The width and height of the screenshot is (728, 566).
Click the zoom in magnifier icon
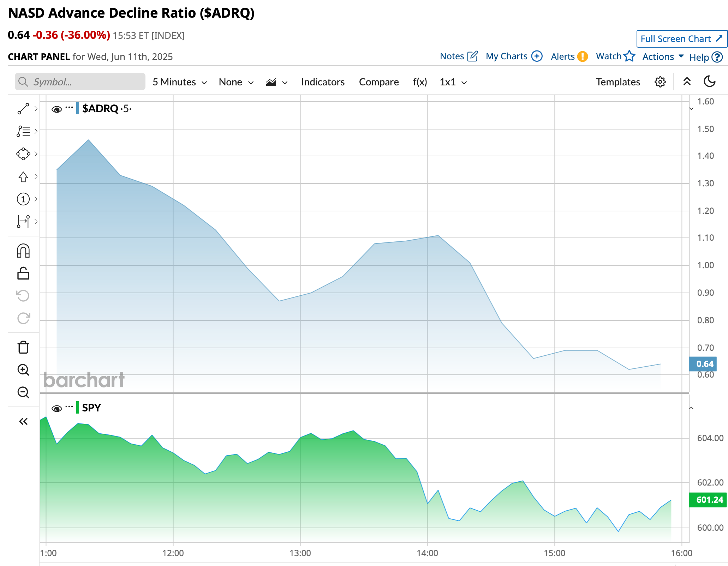point(23,370)
